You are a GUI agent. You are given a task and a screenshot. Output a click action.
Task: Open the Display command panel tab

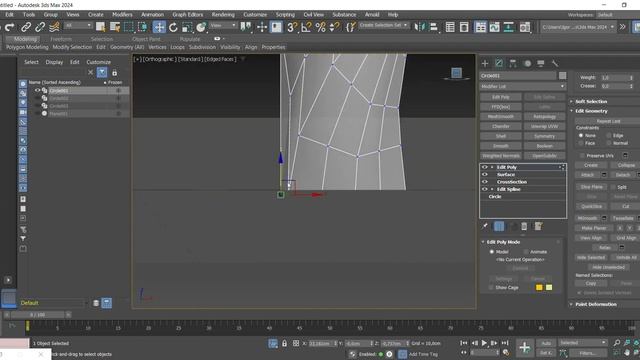pos(541,63)
